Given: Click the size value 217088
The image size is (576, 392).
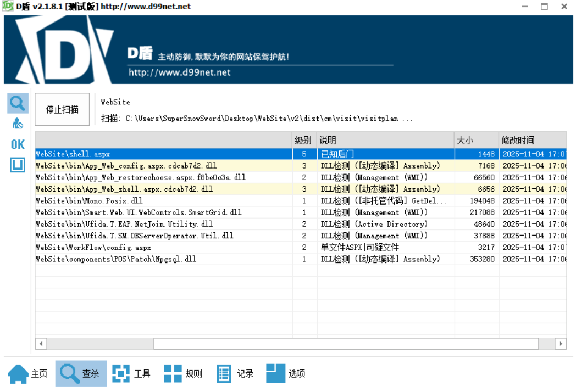Looking at the screenshot, I should (x=483, y=212).
